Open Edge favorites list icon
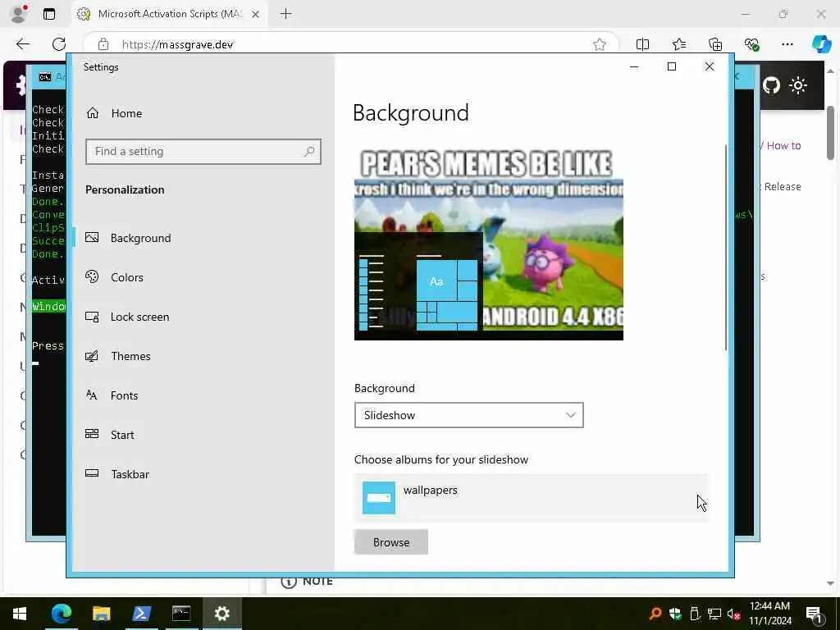 coord(678,44)
